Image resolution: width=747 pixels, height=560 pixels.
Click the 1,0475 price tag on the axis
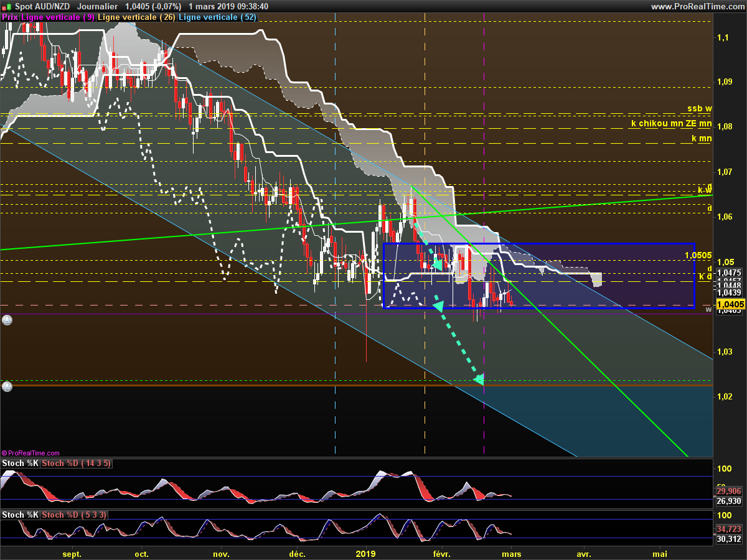(728, 273)
